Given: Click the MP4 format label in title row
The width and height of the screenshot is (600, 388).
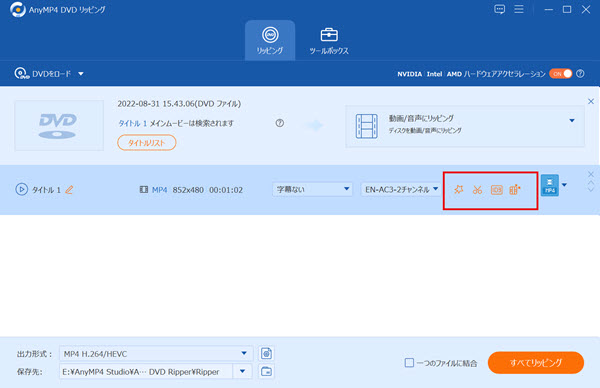Looking at the screenshot, I should click(160, 190).
